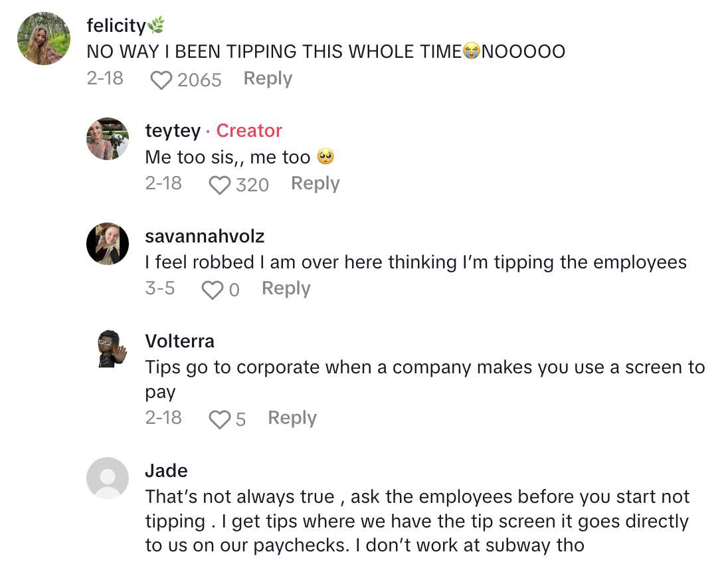Open Volterra's avatar image
The image size is (728, 562).
(x=108, y=348)
